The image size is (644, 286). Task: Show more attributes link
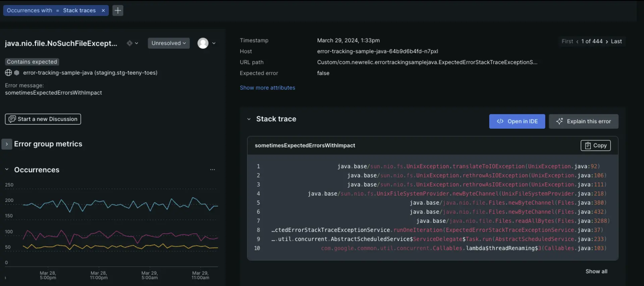(267, 88)
